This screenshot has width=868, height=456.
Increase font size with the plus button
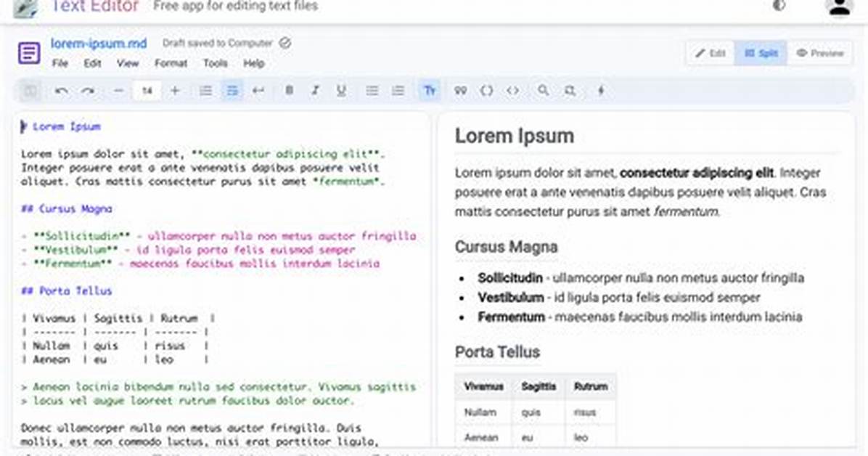175,91
